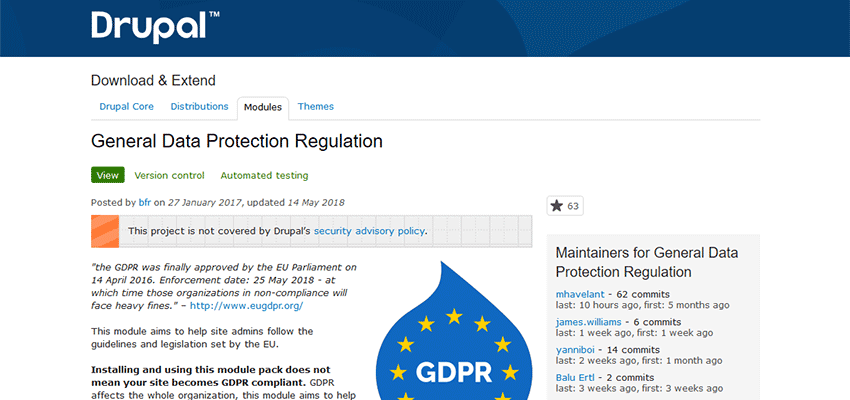Screen dimensions: 850x400
Task: Click the General Data Protection Regulation title
Action: (x=237, y=141)
